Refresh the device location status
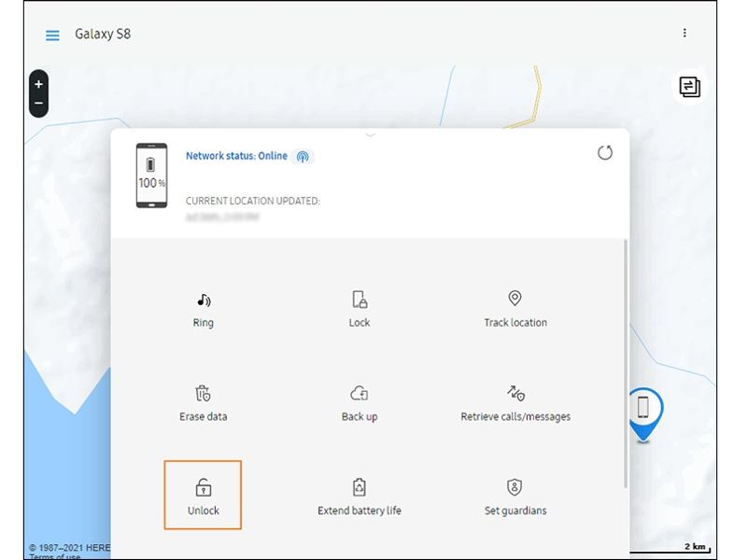Viewport: 747px width, 560px height. point(605,153)
